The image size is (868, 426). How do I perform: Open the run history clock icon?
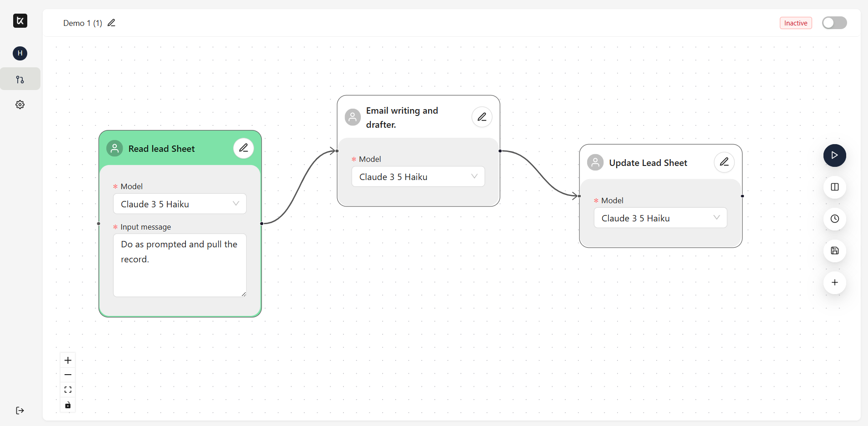(834, 219)
